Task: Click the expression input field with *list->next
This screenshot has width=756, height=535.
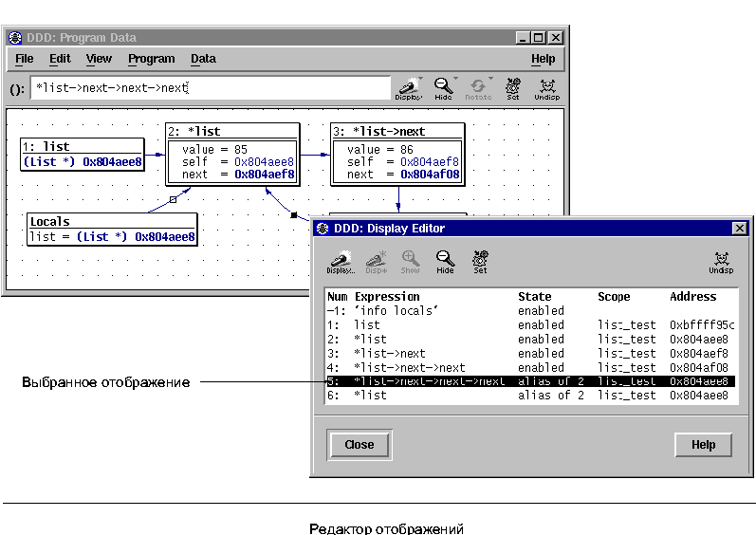Action: tap(211, 88)
